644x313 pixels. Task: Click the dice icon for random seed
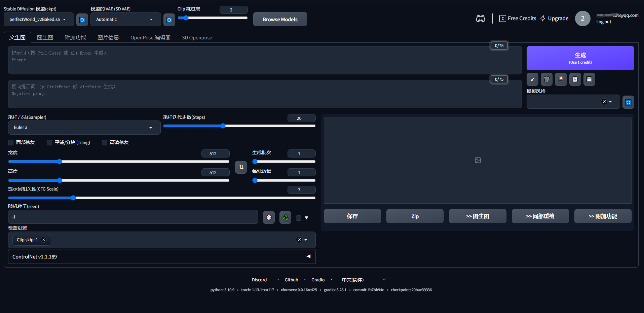[x=269, y=217]
